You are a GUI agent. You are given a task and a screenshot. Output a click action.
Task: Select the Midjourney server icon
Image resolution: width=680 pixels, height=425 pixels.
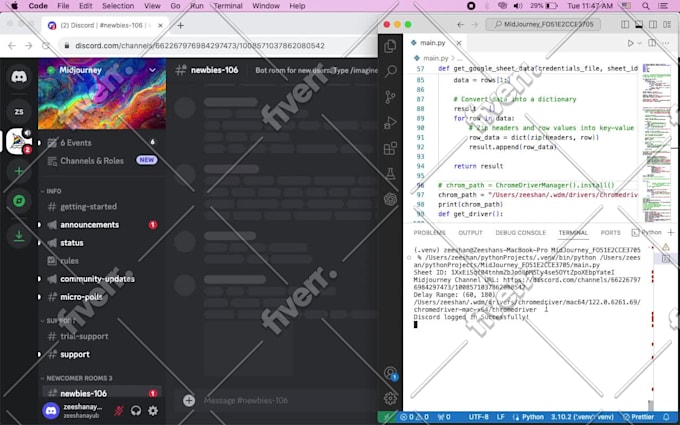(19, 141)
